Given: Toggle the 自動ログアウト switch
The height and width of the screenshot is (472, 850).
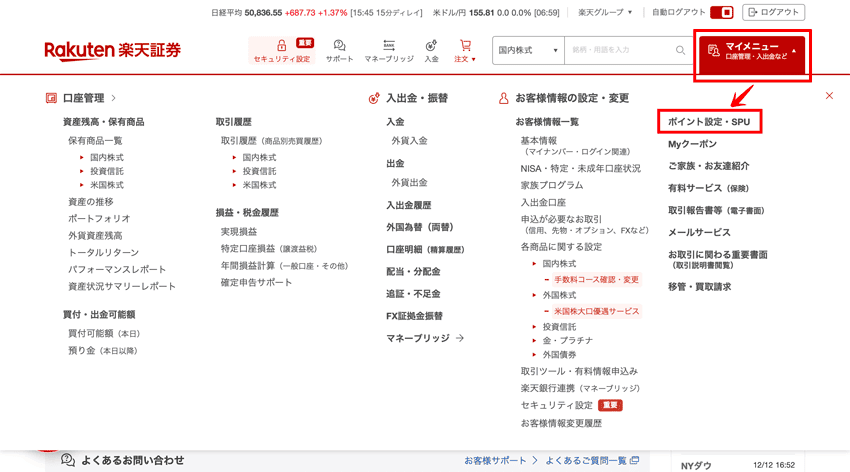Looking at the screenshot, I should 722,12.
